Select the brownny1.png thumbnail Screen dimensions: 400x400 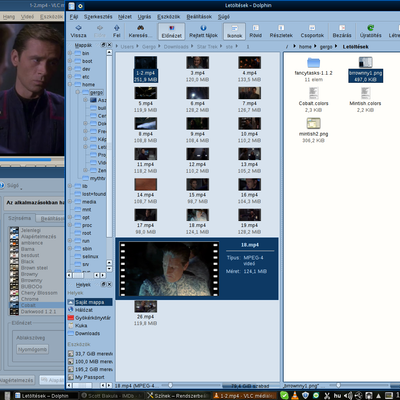point(365,62)
